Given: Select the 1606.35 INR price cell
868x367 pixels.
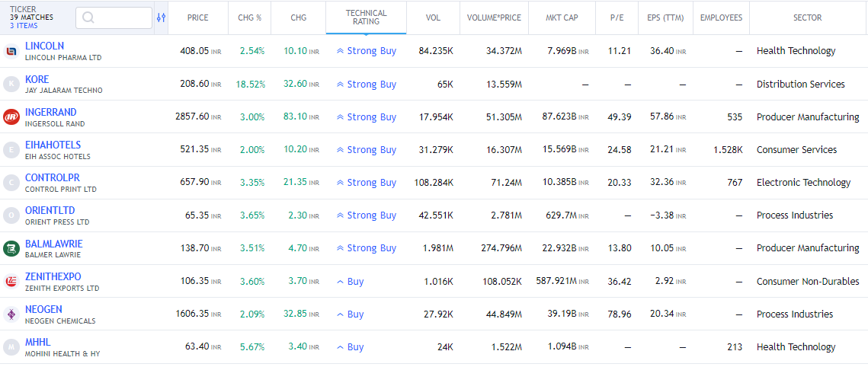Looking at the screenshot, I should [198, 314].
